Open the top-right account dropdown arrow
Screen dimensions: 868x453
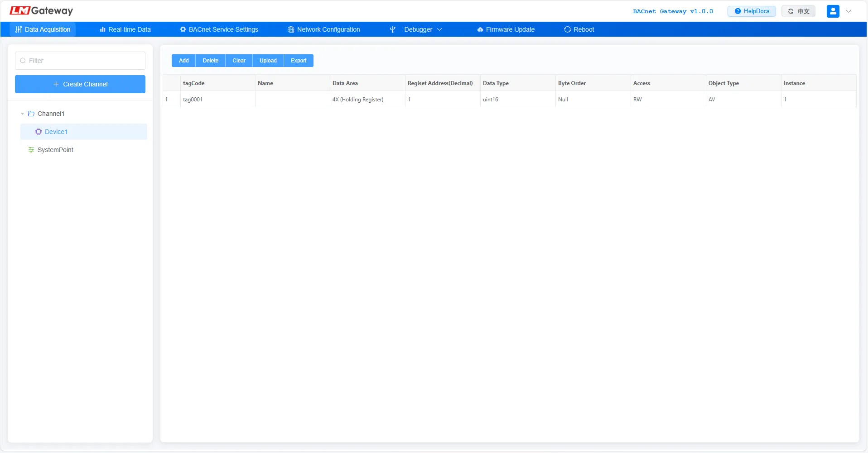coord(849,11)
